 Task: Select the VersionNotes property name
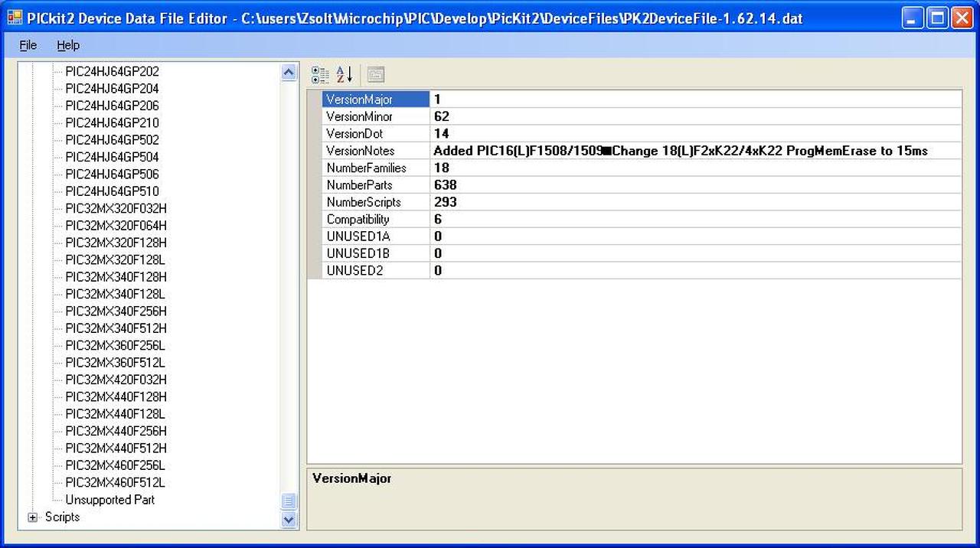(x=376, y=151)
